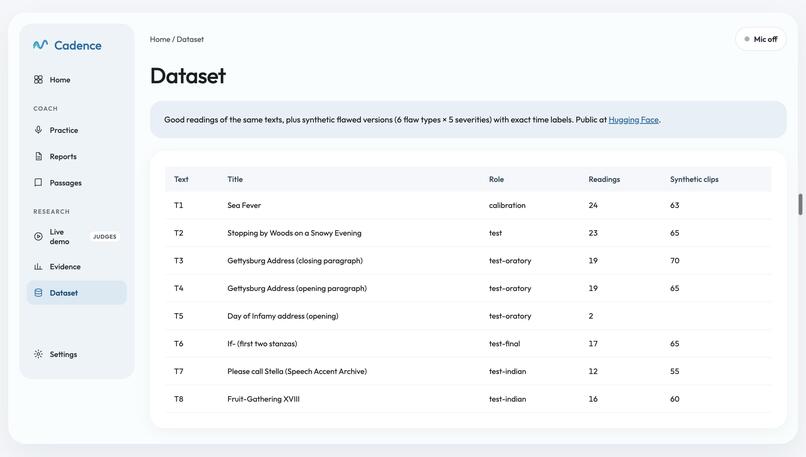This screenshot has height=457, width=806.
Task: Click the T7 text ID cell
Action: (178, 371)
